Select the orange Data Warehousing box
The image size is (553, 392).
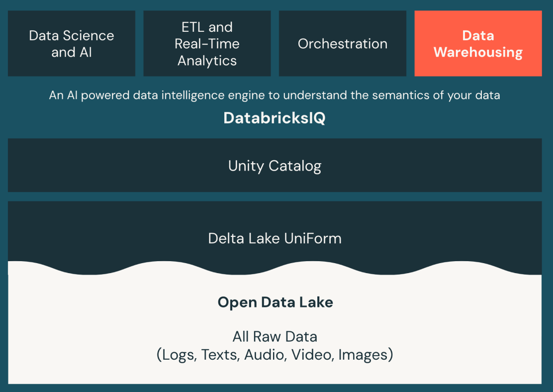click(x=478, y=44)
